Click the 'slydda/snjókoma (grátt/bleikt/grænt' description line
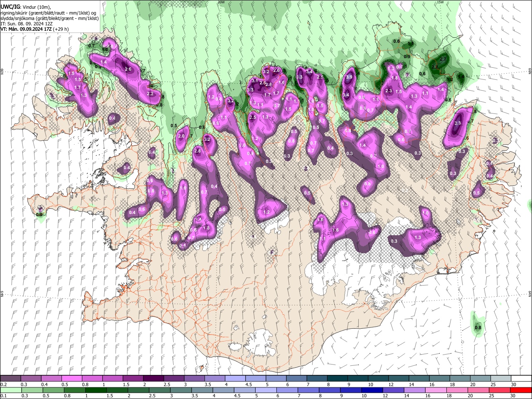 (x=49, y=18)
